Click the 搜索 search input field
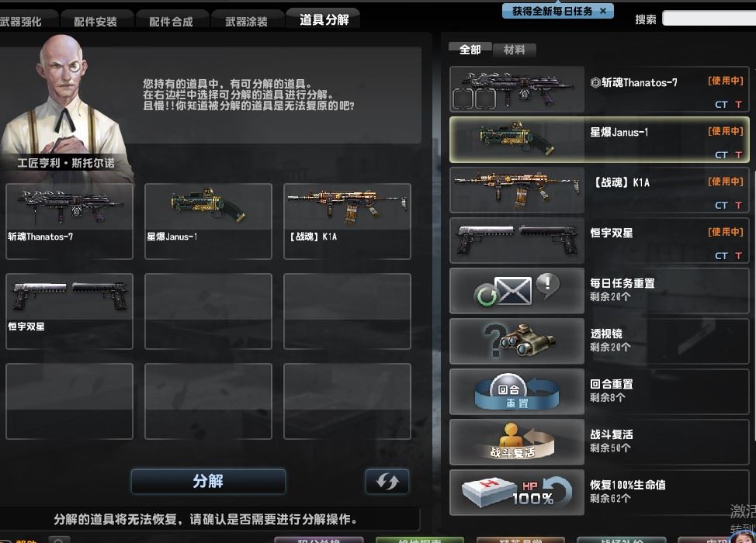 pyautogui.click(x=709, y=19)
